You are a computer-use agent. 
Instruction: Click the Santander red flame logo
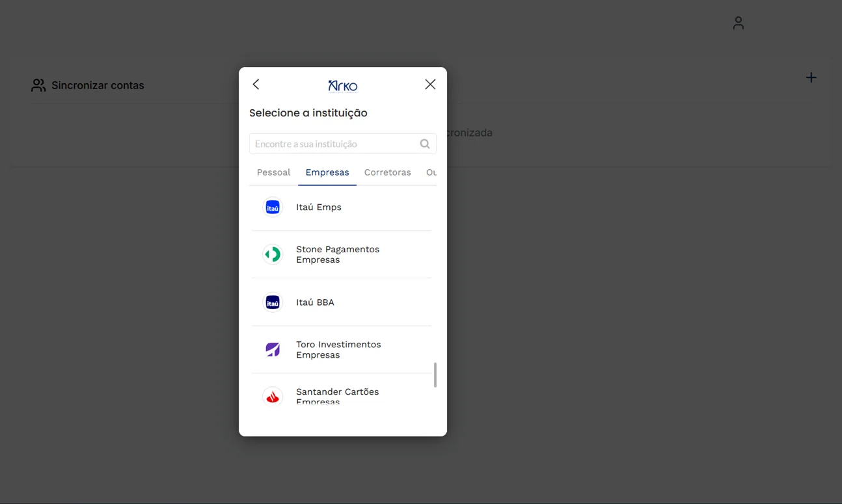click(x=273, y=397)
